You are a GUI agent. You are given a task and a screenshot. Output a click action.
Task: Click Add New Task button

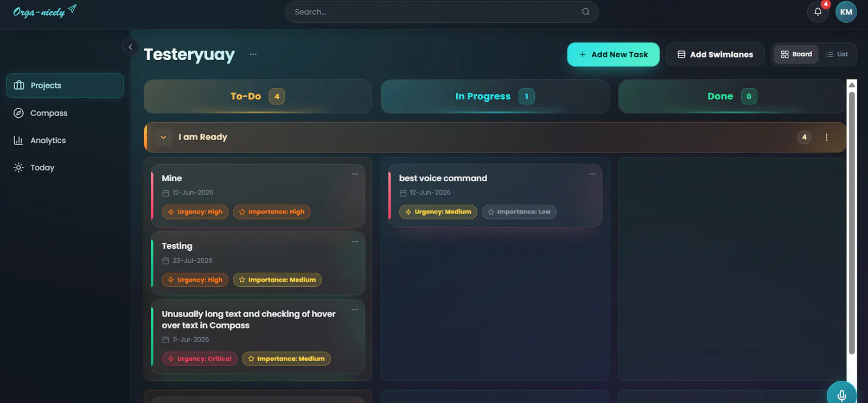pyautogui.click(x=613, y=54)
